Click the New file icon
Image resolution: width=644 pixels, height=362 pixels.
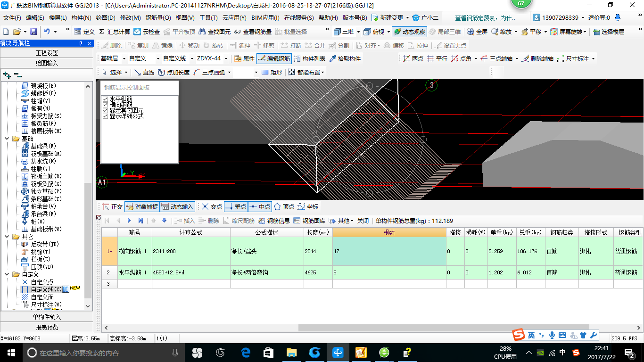point(6,32)
